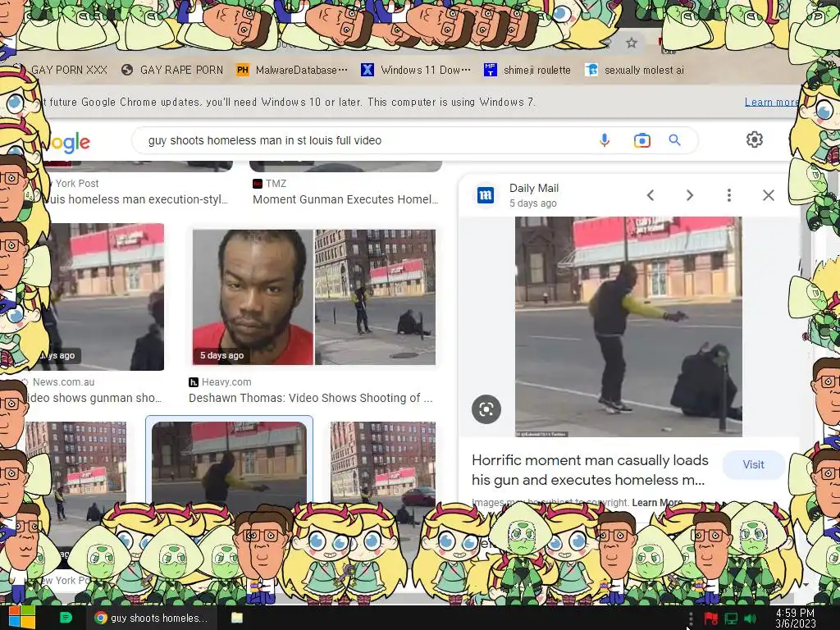Bookmark this page with the star icon

tap(632, 43)
